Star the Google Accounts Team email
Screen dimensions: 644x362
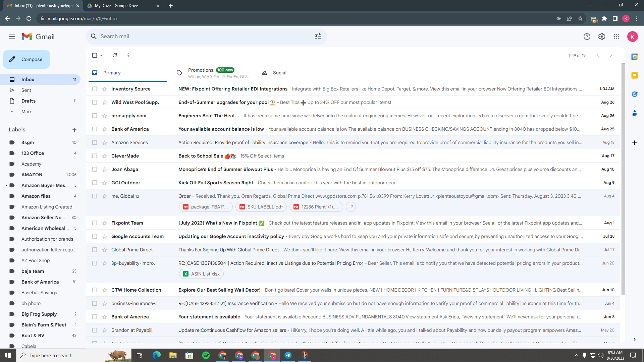click(105, 236)
